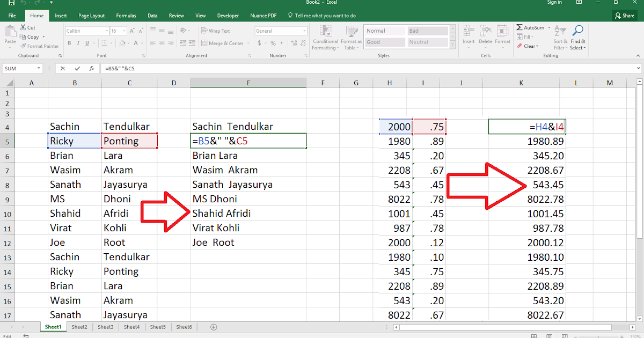Open Sort & Filter dropdown
This screenshot has width=644, height=338.
[x=560, y=38]
